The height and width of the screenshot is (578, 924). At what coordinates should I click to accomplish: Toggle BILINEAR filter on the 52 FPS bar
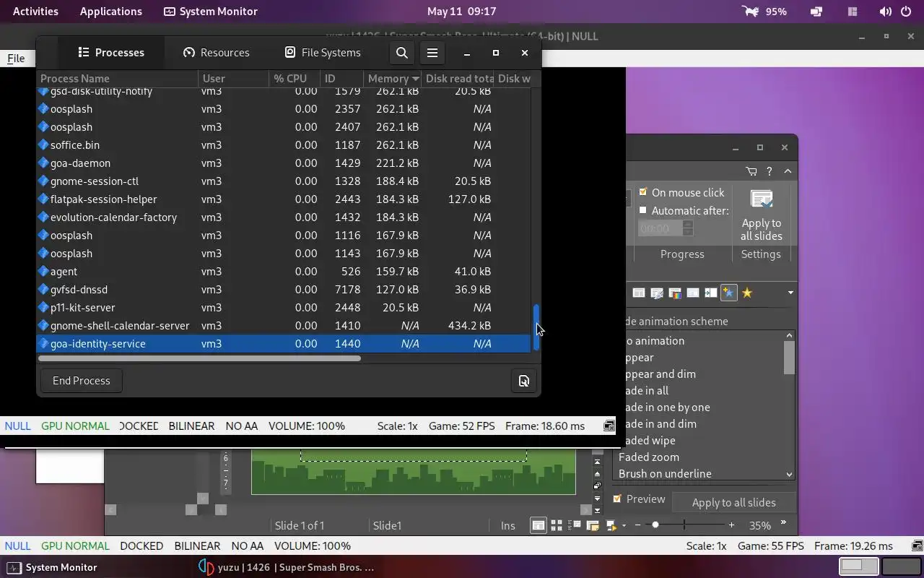(191, 426)
